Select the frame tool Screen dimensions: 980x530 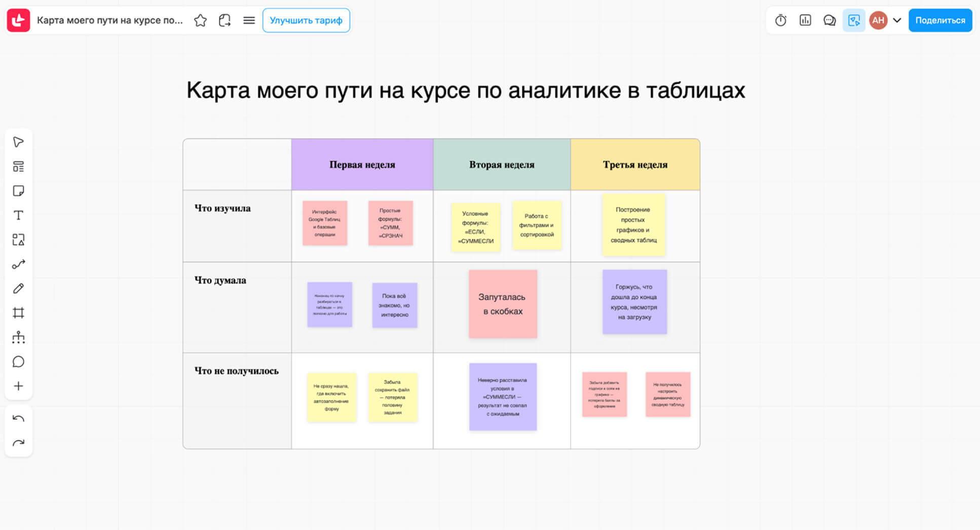click(x=18, y=313)
